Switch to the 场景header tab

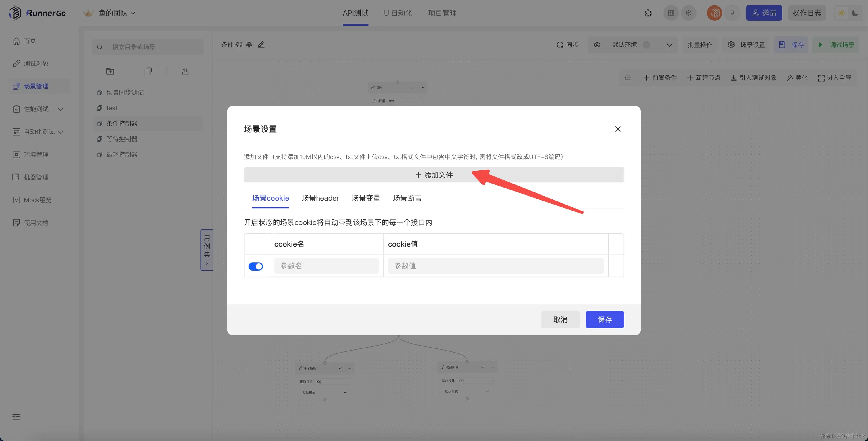(x=320, y=198)
